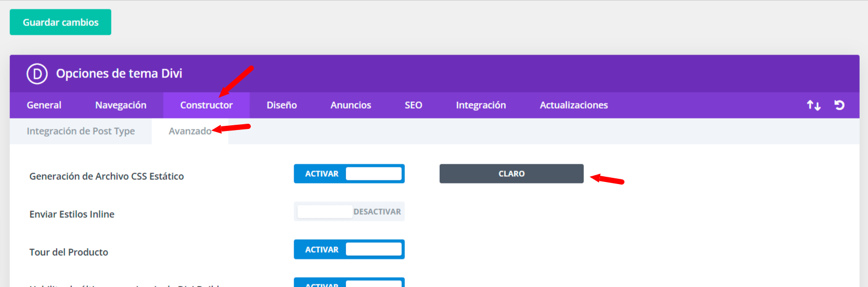The width and height of the screenshot is (868, 287).
Task: Click the Guardar cambios button
Action: [60, 22]
